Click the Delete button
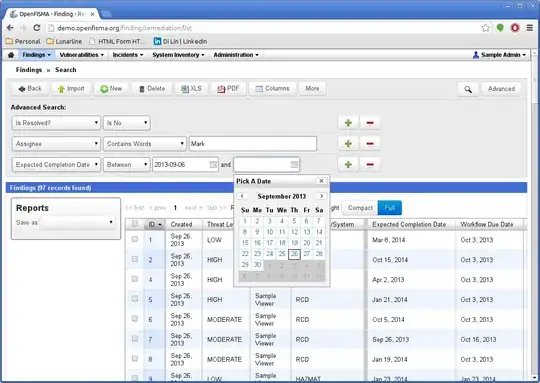540x383 pixels. click(x=152, y=89)
